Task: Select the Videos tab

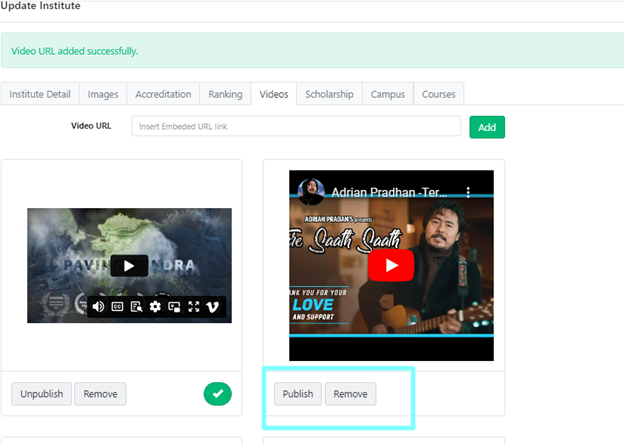Action: point(274,94)
